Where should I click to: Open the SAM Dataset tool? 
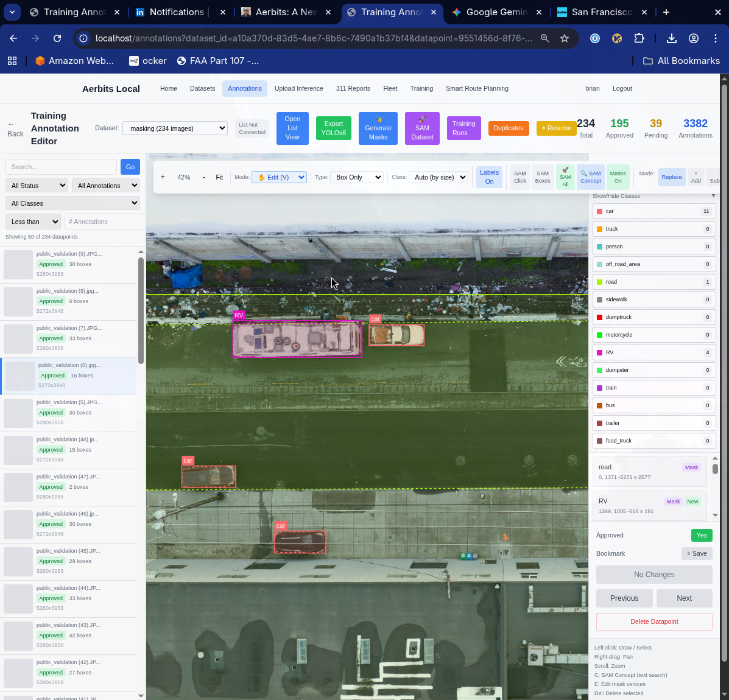(421, 128)
